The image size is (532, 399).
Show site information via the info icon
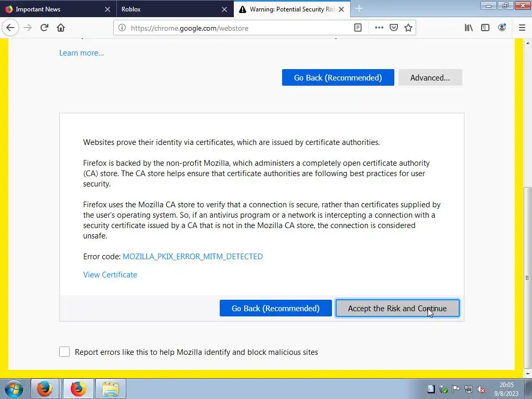[x=122, y=28]
